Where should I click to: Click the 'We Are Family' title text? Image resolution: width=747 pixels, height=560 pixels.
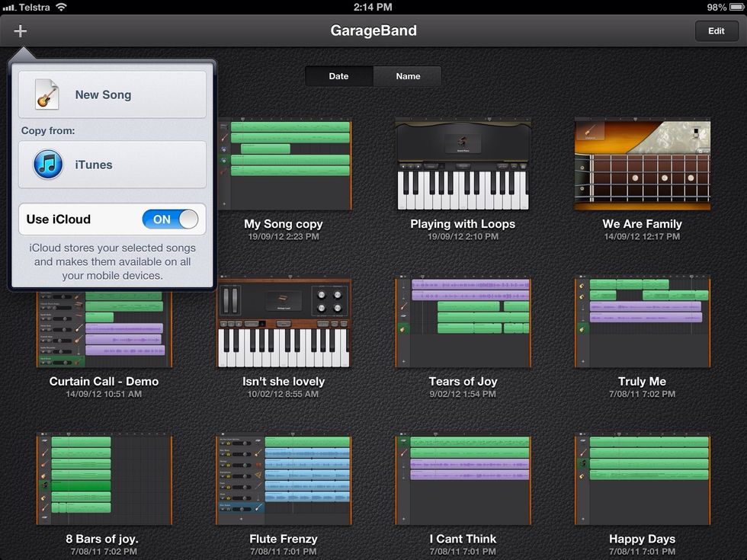[642, 224]
